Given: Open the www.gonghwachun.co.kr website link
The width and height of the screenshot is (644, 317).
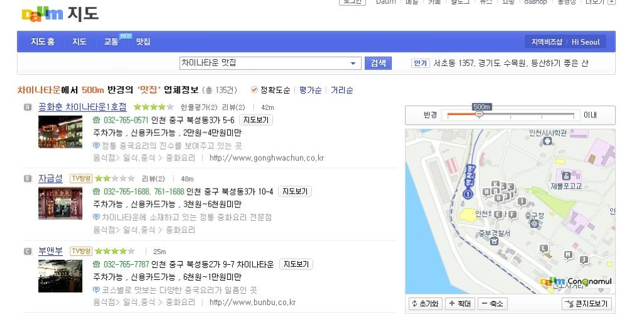Looking at the screenshot, I should pos(267,158).
